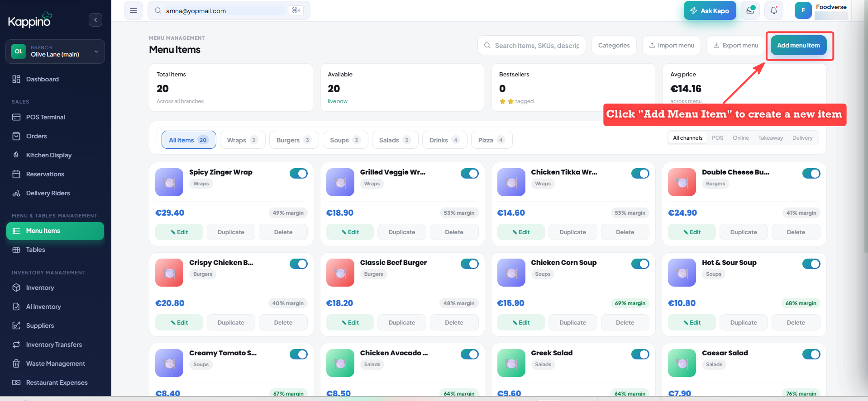Click the Spicy Zinger Wrap thumbnail

coord(169,182)
